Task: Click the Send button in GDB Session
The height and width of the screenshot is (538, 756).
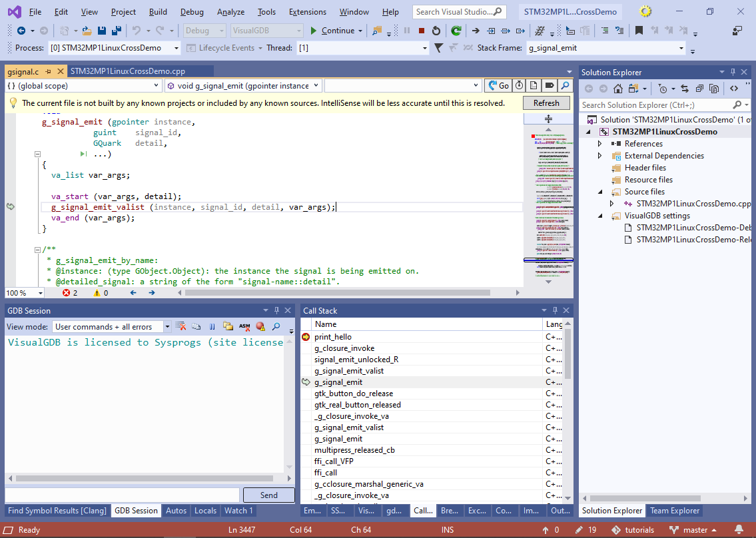Action: coord(268,495)
